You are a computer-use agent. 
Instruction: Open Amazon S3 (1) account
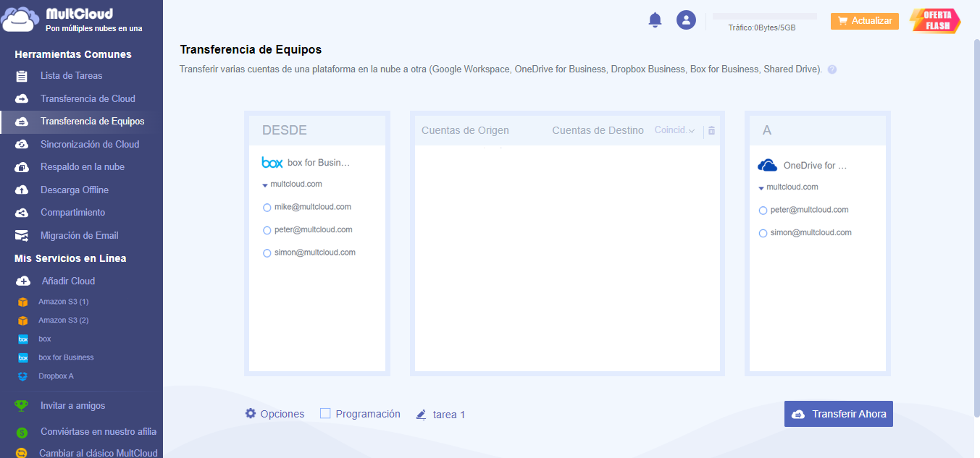(x=64, y=301)
